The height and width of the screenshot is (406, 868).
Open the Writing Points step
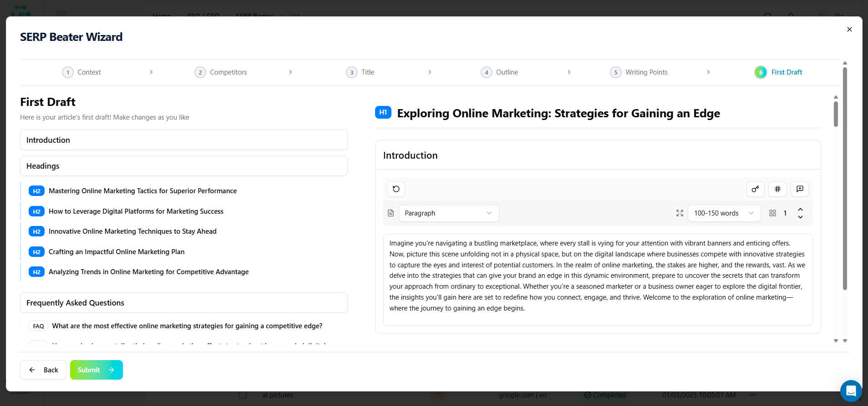click(639, 72)
